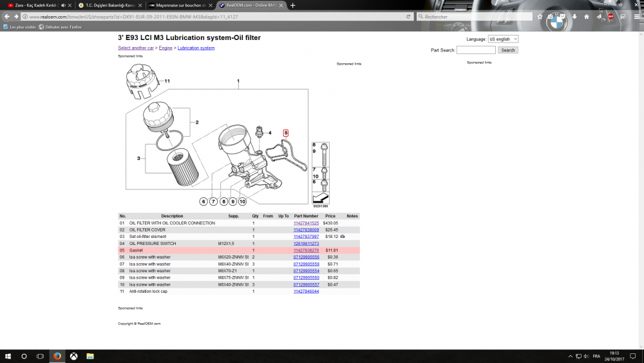The width and height of the screenshot is (644, 363).
Task: Click the Select another car link
Action: coord(135,48)
